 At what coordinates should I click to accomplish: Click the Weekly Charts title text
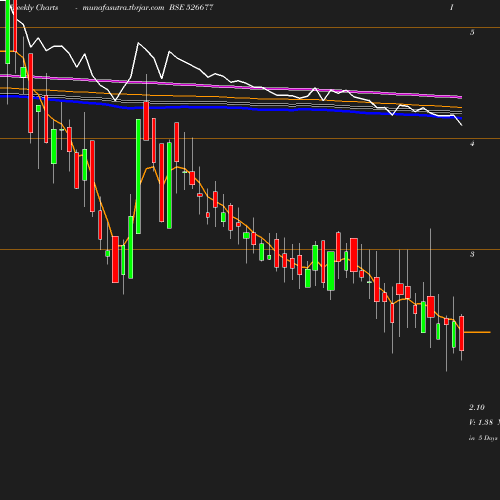point(34,8)
